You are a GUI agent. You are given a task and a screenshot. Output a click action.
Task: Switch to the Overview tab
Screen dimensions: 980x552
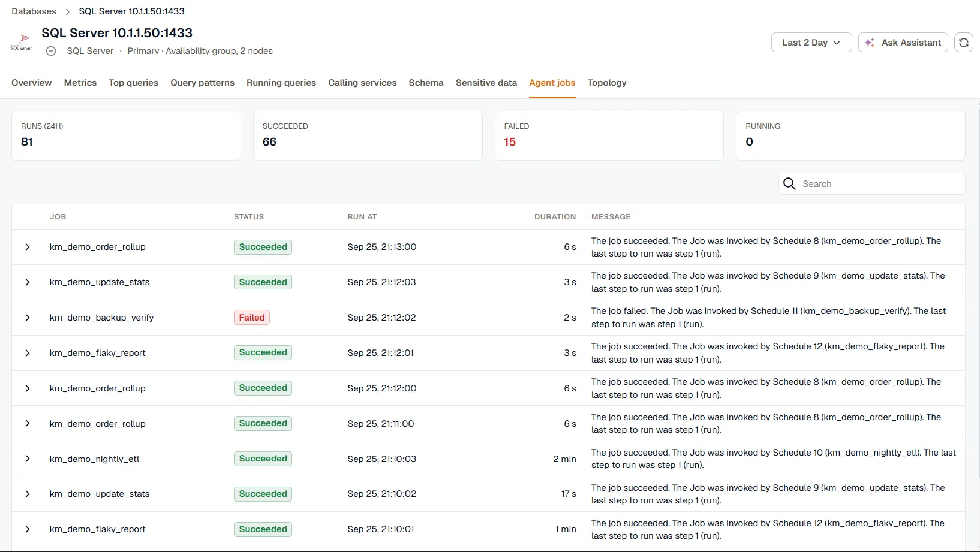coord(31,83)
